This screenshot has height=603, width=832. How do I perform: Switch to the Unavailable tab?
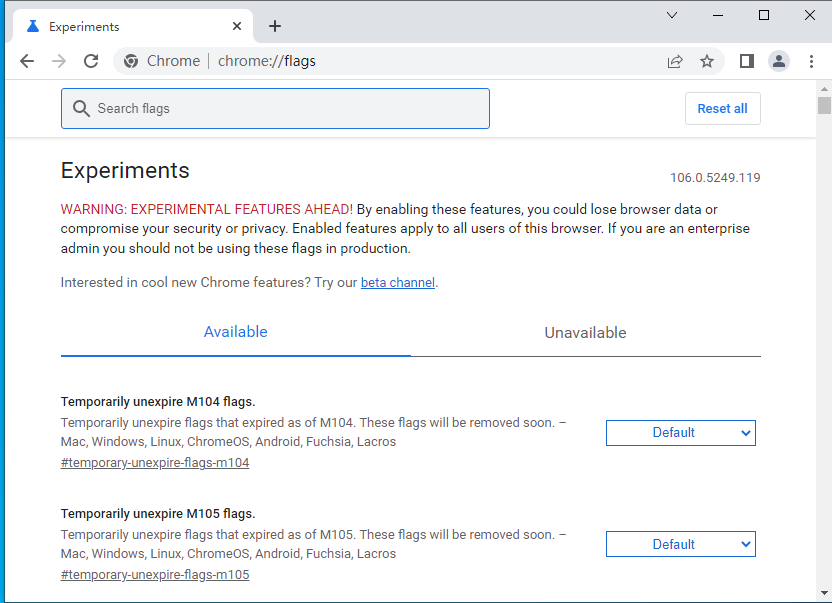point(586,333)
